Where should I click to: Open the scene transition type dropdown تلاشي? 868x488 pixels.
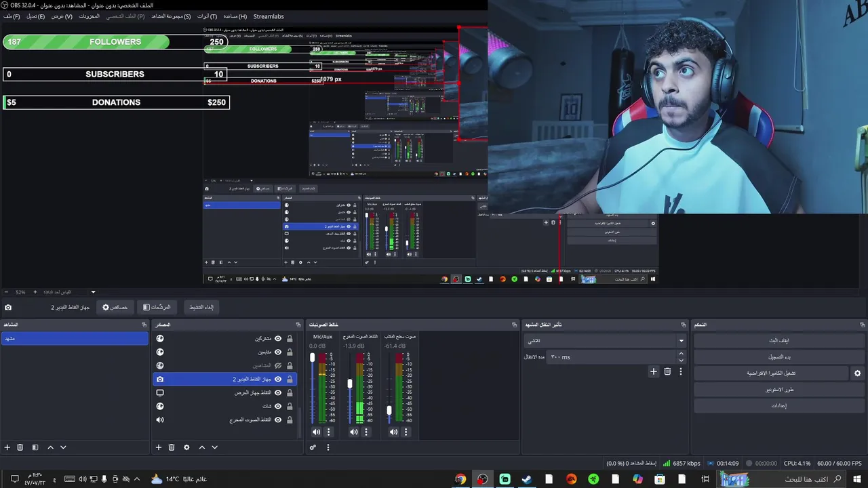tap(606, 341)
